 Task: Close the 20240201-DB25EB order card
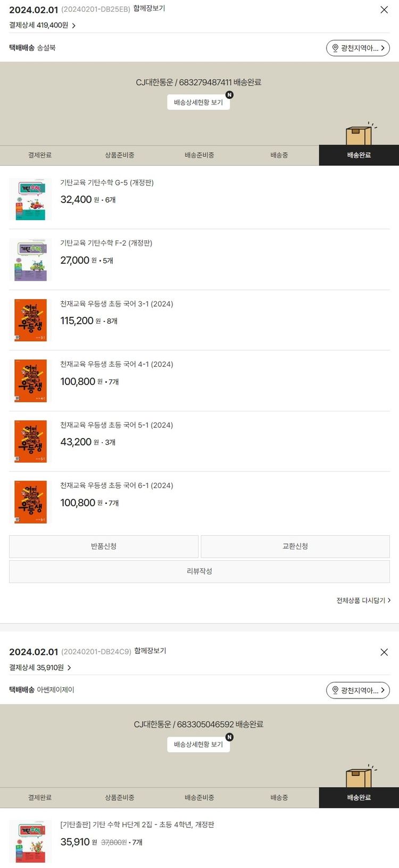tap(384, 10)
